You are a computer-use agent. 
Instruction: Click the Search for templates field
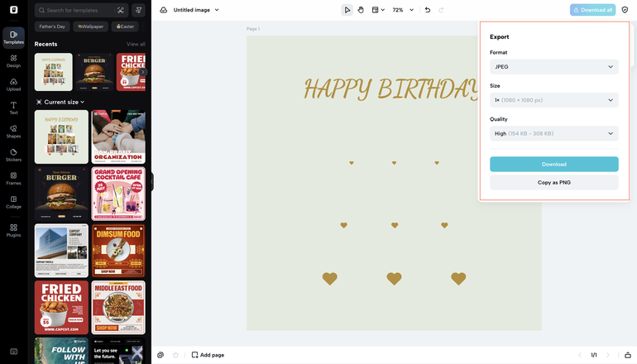[79, 10]
